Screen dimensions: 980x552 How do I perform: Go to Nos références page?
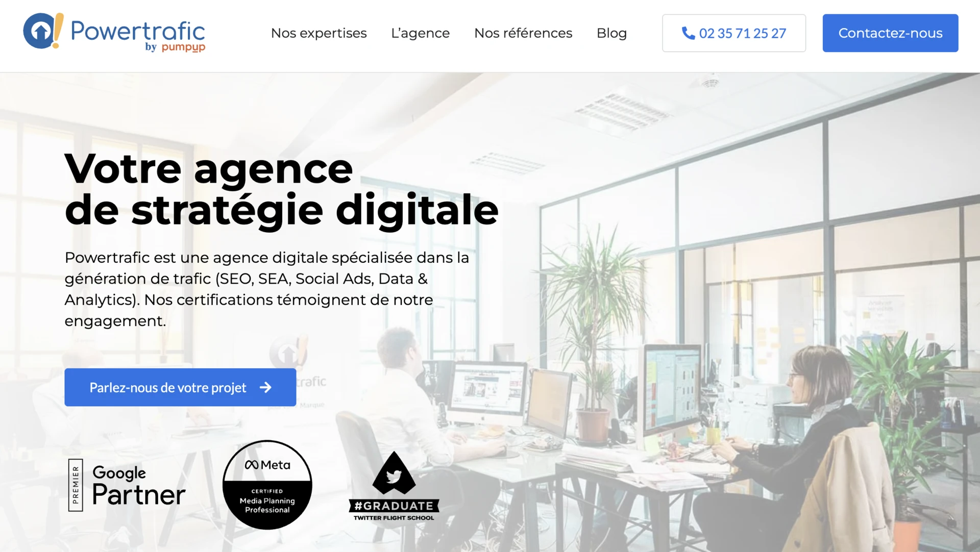[523, 33]
